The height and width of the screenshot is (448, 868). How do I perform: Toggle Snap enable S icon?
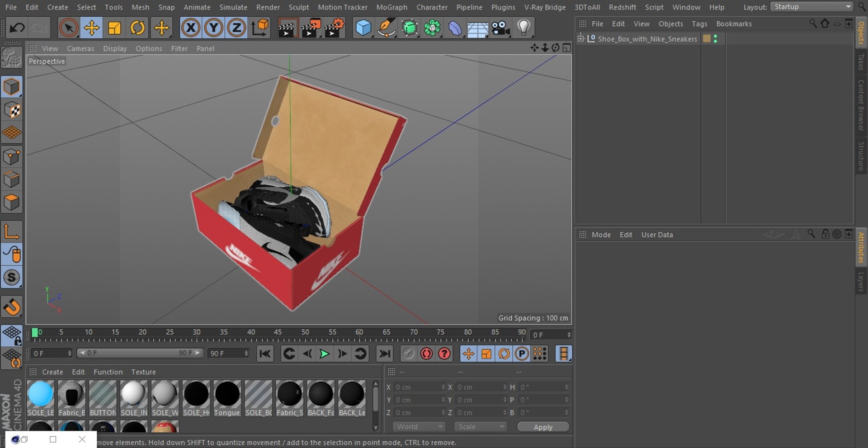pos(11,278)
